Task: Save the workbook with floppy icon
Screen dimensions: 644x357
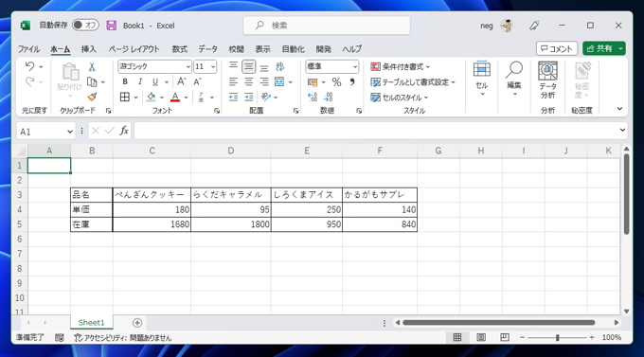Action: [x=112, y=25]
